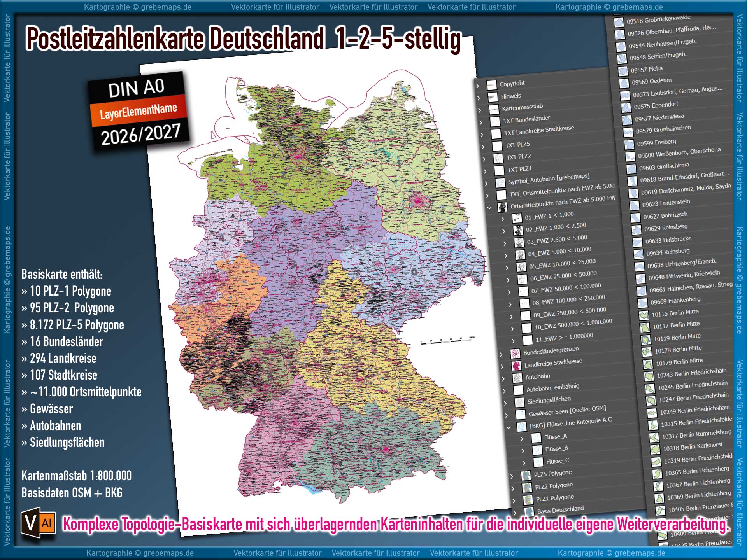Click the Gewässer Seen layer thumbnail
This screenshot has height=560, width=747.
[521, 415]
